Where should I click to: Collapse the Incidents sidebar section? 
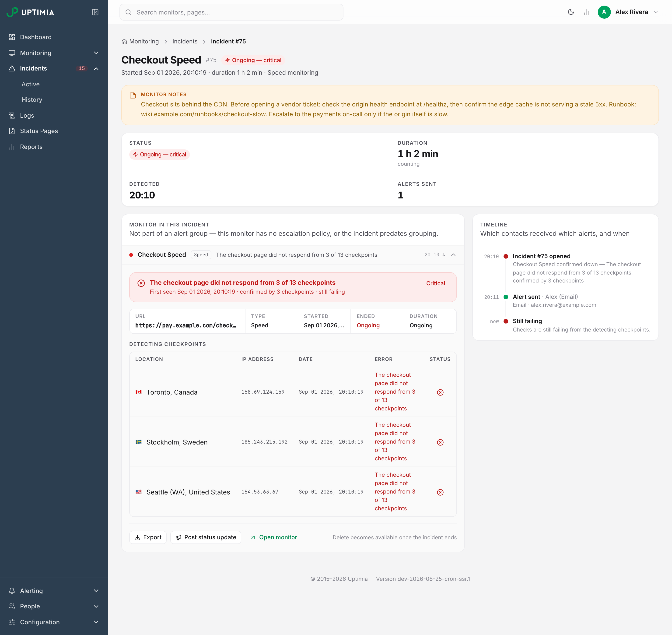click(54, 68)
